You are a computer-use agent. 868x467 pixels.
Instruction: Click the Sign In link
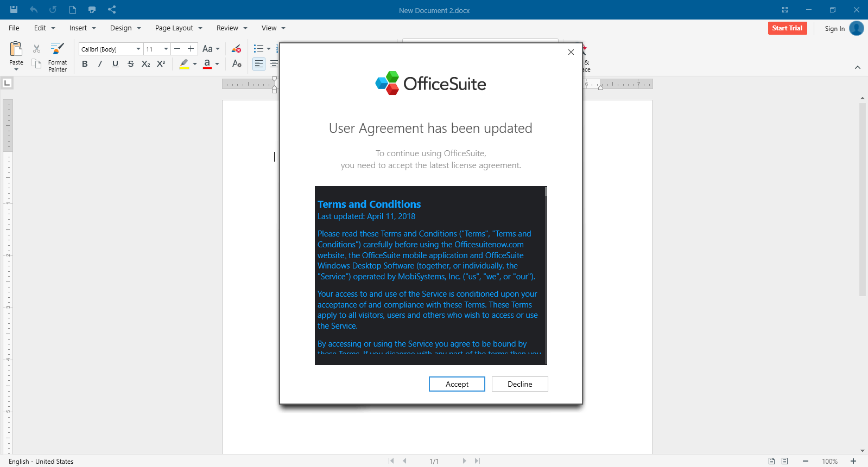[835, 29]
